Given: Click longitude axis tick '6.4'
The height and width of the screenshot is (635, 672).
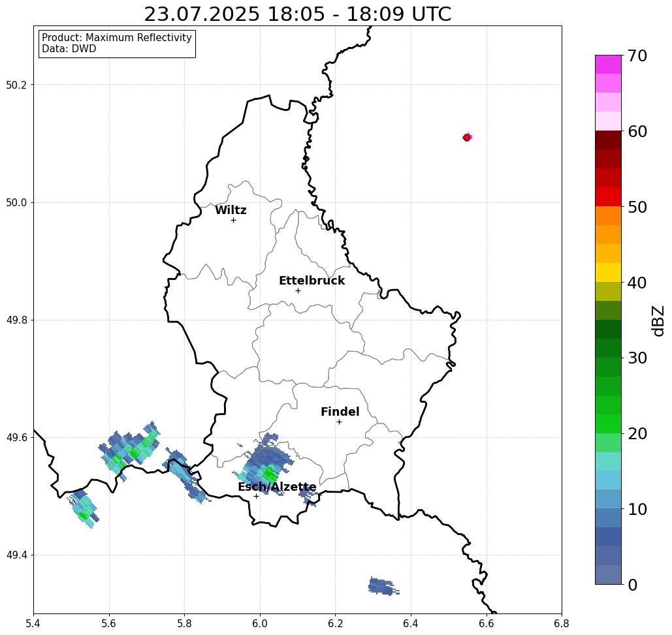Looking at the screenshot, I should (x=411, y=623).
